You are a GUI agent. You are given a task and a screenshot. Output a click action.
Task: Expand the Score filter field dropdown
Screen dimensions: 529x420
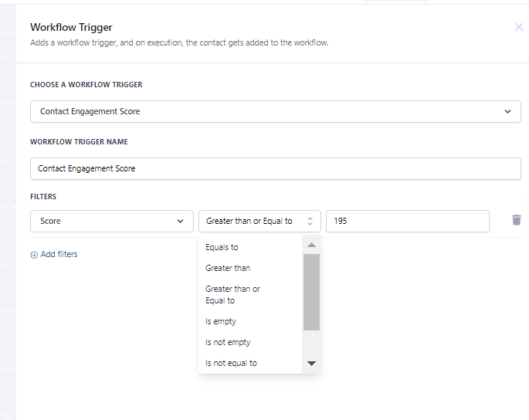pos(111,221)
